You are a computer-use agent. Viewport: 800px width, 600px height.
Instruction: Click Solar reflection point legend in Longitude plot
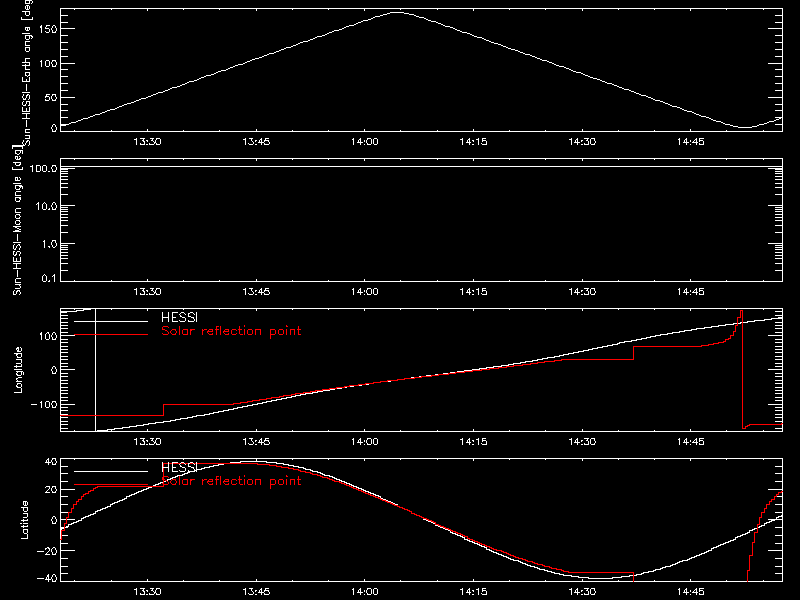pyautogui.click(x=231, y=331)
